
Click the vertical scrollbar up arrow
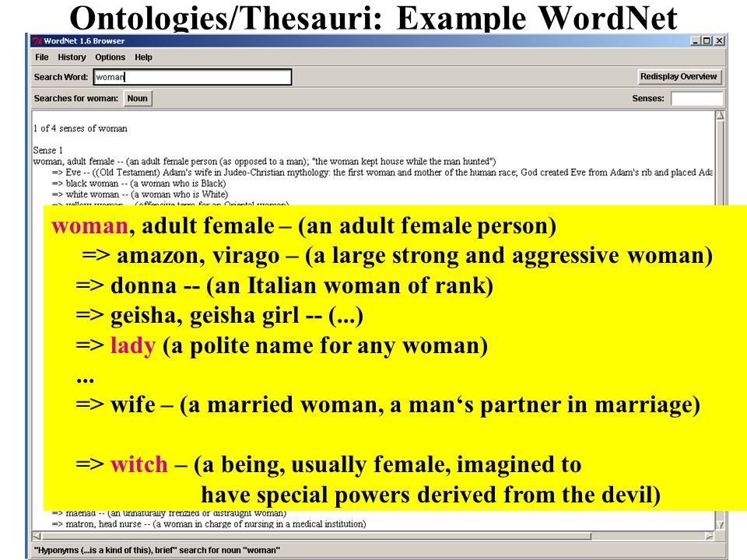click(721, 116)
